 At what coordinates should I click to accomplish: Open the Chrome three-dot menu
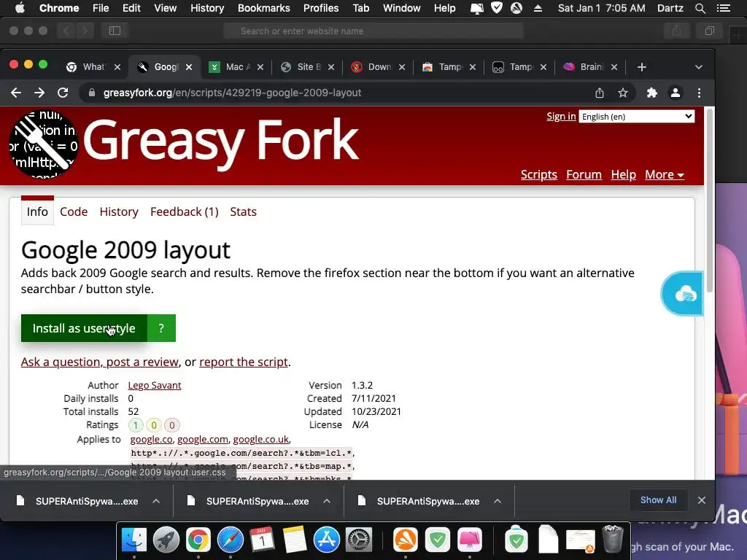point(699,93)
